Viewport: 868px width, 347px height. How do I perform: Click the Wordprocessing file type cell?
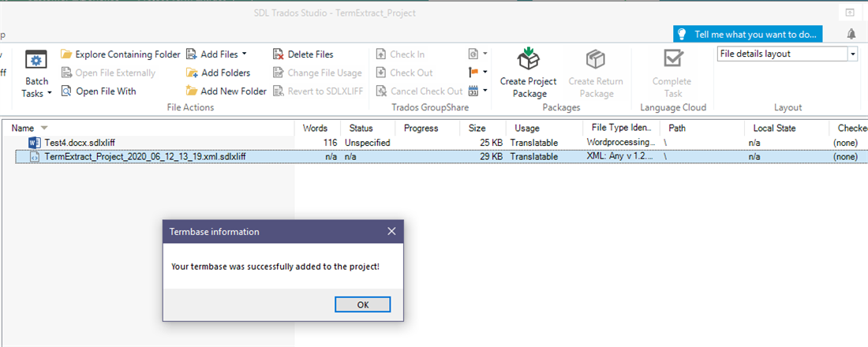click(622, 143)
